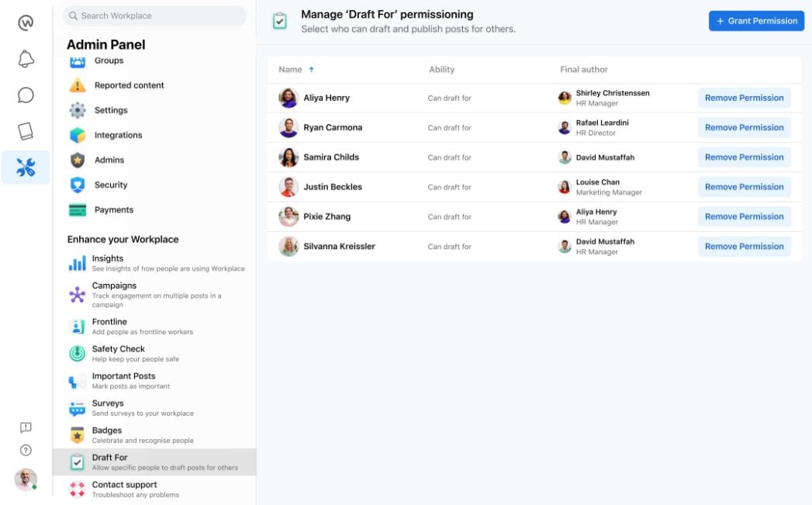Remove Permission for Aliya Henry

(x=744, y=98)
